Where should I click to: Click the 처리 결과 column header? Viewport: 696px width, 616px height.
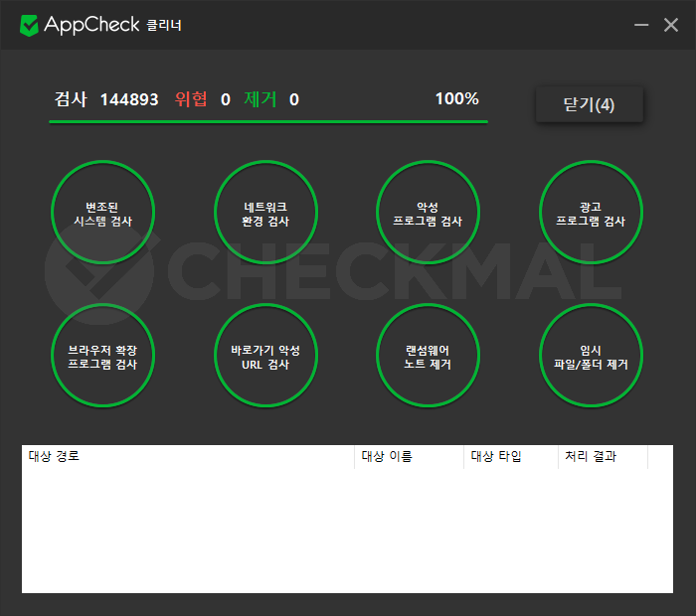pos(602,457)
